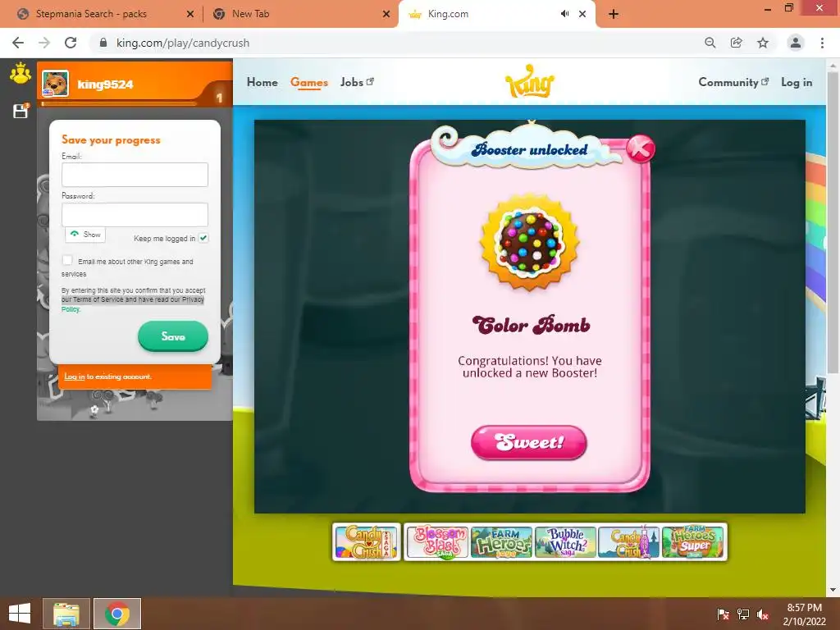
Task: Mute the King.com tab audio
Action: click(x=564, y=14)
